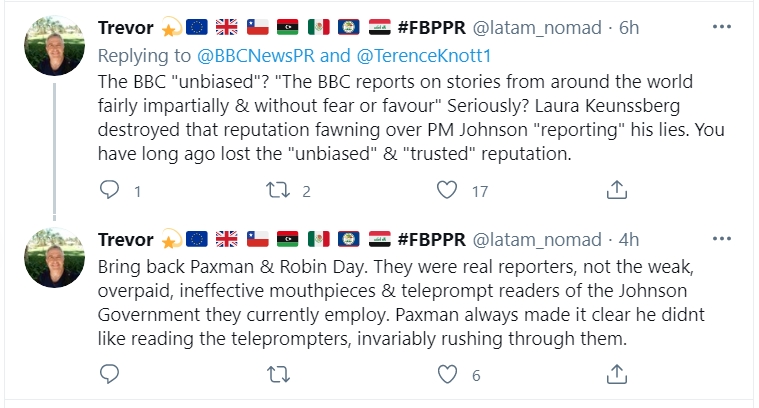Like the first tweet with 17 likes
This screenshot has height=408, width=759.
pyautogui.click(x=449, y=189)
